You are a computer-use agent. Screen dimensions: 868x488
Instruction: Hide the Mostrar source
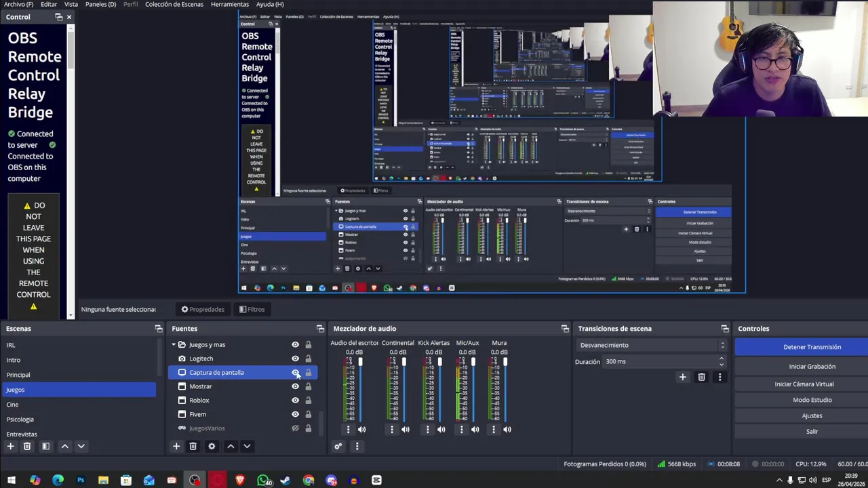point(295,386)
